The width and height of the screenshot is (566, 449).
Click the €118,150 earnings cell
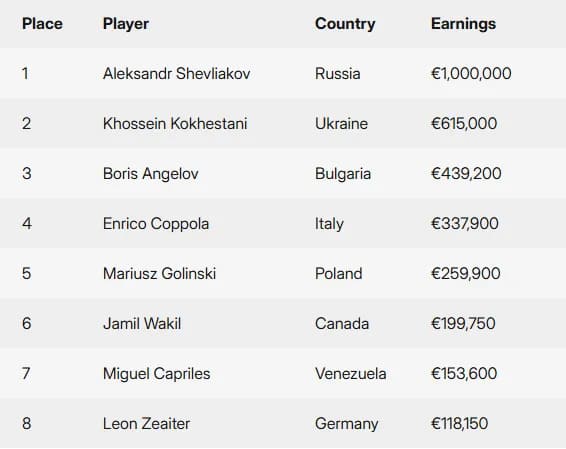[460, 423]
